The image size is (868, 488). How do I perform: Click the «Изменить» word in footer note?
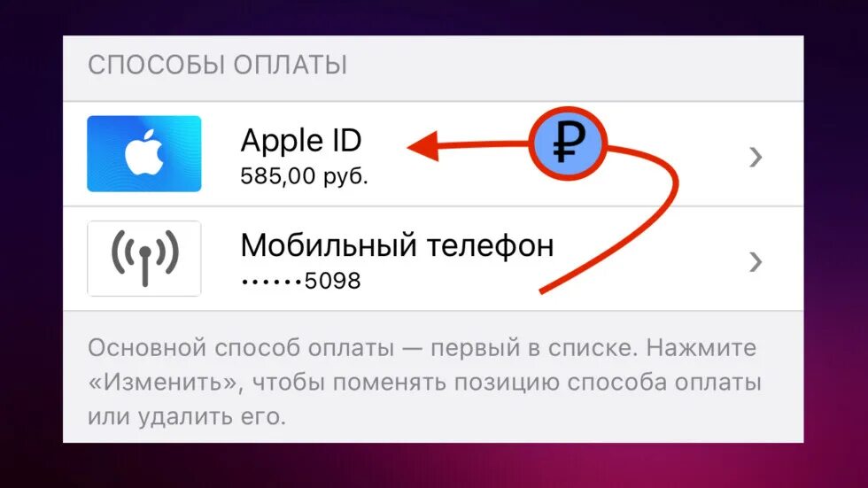(165, 383)
